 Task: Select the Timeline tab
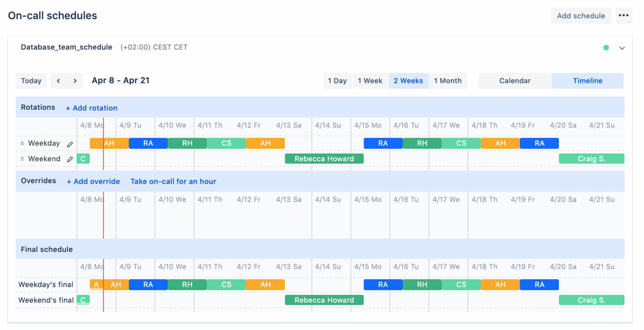point(587,81)
